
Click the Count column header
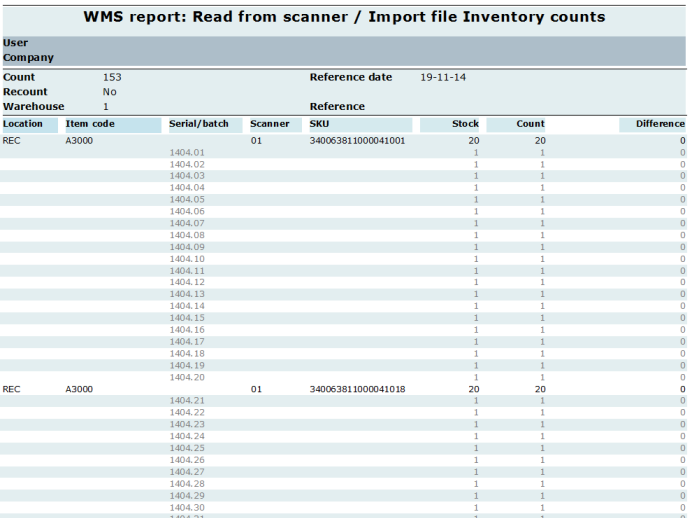[530, 125]
